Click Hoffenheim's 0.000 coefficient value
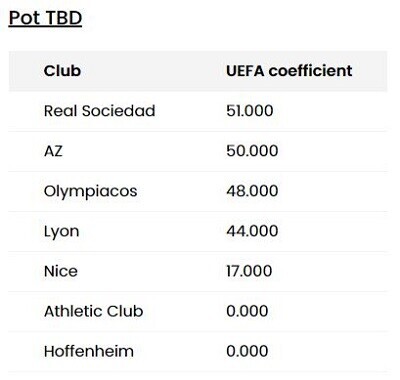The width and height of the screenshot is (400, 380). (247, 351)
